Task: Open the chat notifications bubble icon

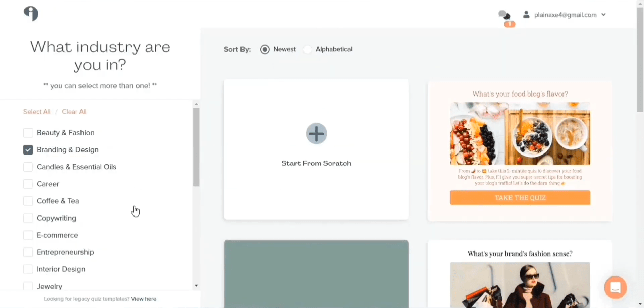Action: (x=504, y=15)
